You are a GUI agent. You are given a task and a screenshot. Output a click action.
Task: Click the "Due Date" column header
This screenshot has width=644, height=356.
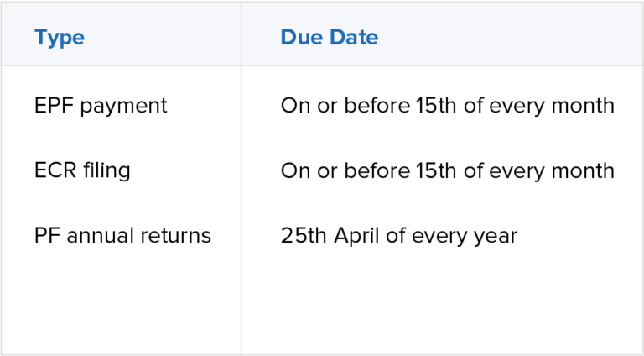pyautogui.click(x=329, y=38)
